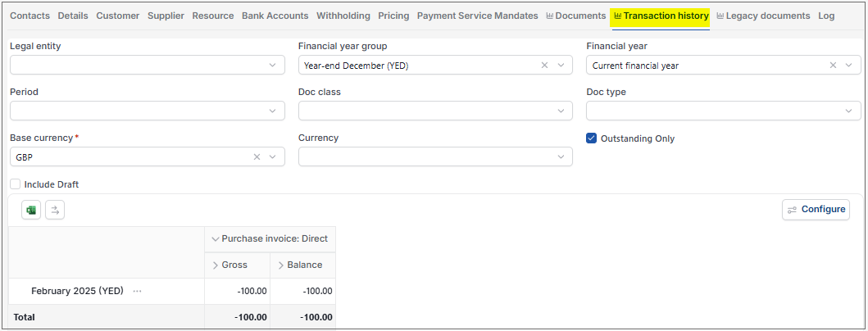The image size is (868, 331).
Task: Collapse the Purchase invoice: Direct column group
Action: 216,239
